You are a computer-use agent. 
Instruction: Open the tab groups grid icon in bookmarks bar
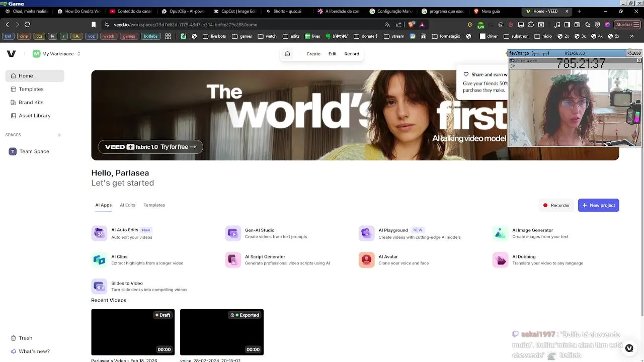pyautogui.click(x=168, y=36)
